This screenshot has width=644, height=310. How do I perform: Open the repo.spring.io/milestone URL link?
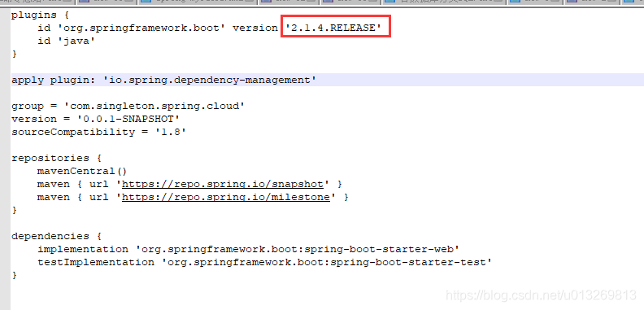tap(225, 198)
